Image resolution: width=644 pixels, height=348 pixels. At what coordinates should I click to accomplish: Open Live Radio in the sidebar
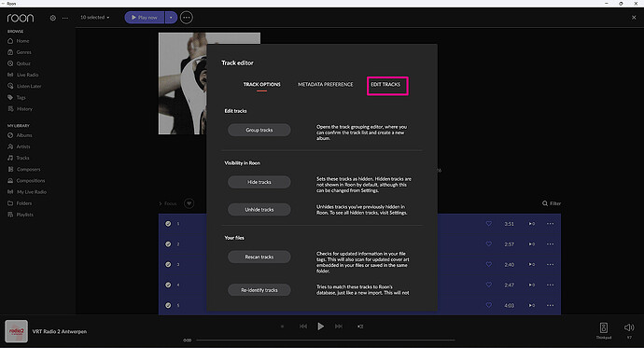coord(23,75)
